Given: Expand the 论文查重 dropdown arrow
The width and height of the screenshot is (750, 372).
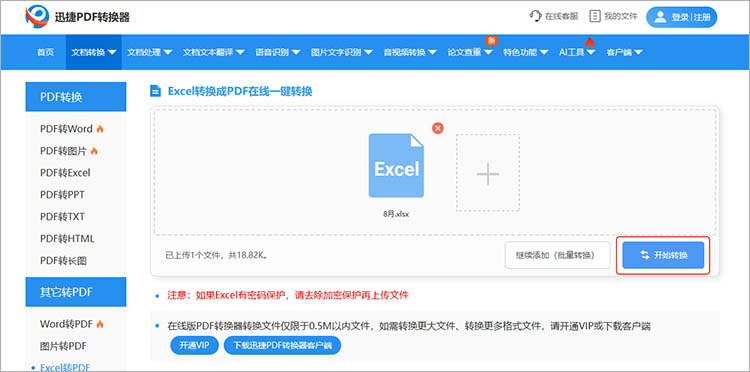Looking at the screenshot, I should click(488, 52).
